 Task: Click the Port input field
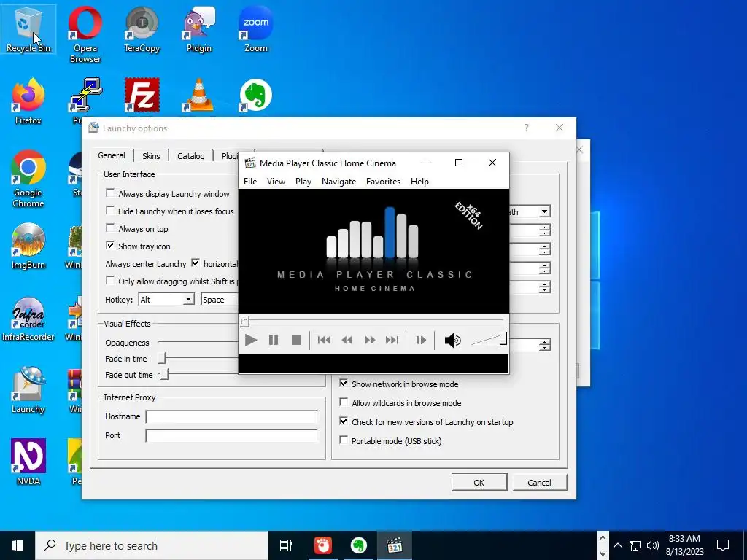coord(231,436)
